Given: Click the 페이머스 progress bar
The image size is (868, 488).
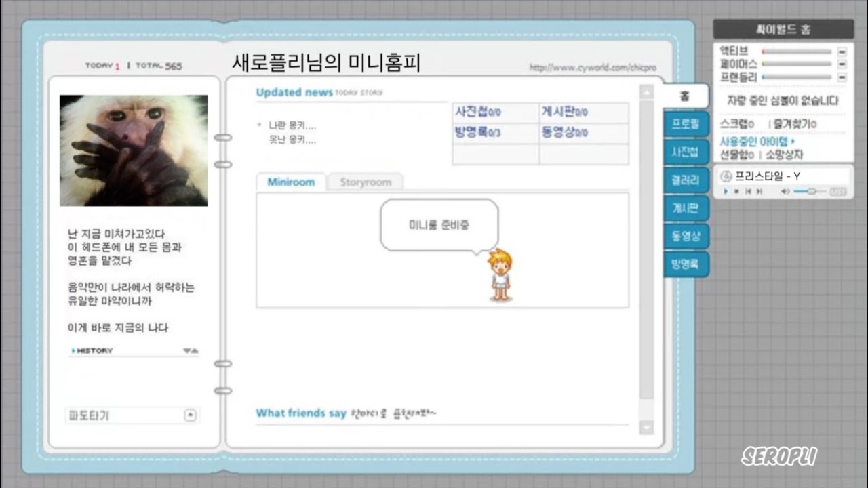Looking at the screenshot, I should coord(797,64).
